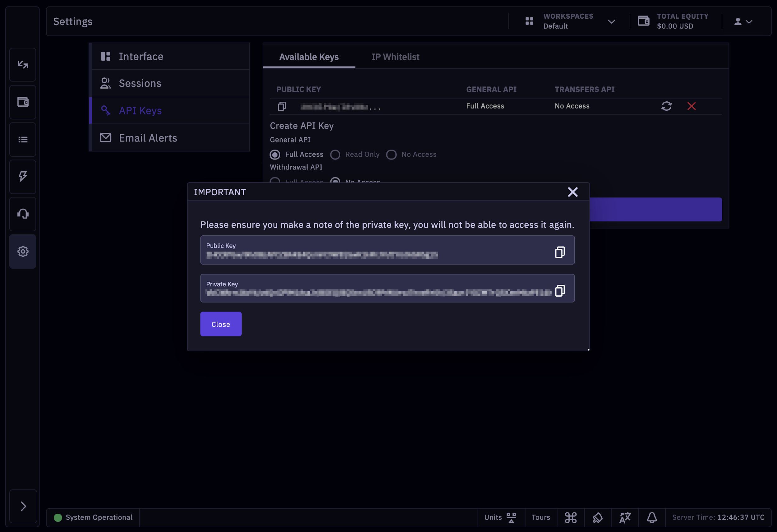Copy the public key in dialog
The image size is (777, 532).
coord(560,252)
